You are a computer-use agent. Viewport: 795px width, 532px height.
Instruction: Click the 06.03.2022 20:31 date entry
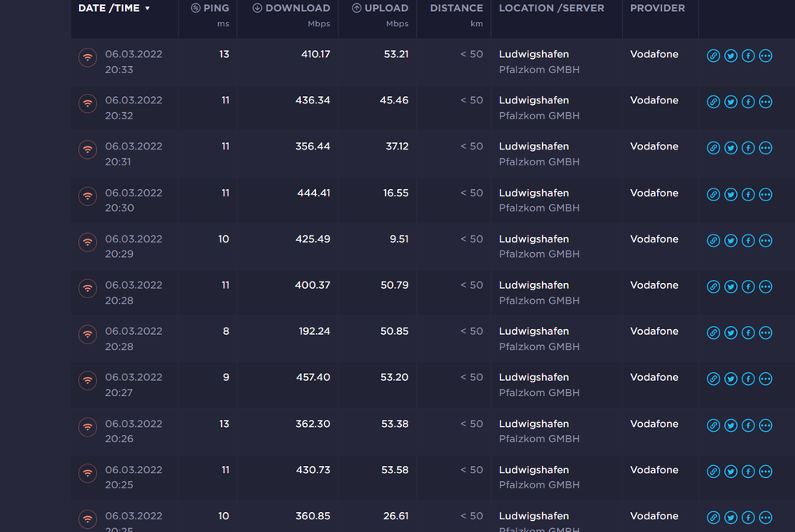[x=134, y=154]
